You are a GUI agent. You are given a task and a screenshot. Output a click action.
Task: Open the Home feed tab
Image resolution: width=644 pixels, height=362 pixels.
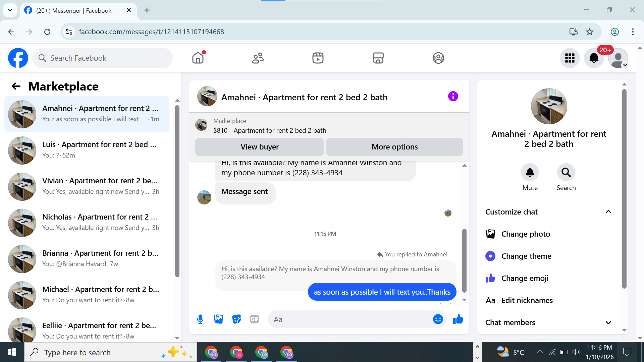(x=198, y=58)
